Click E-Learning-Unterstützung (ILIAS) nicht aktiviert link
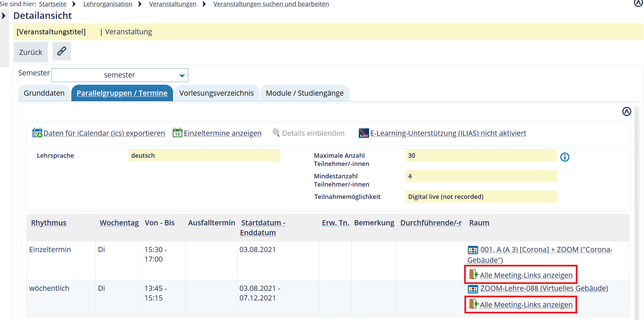 (x=448, y=133)
